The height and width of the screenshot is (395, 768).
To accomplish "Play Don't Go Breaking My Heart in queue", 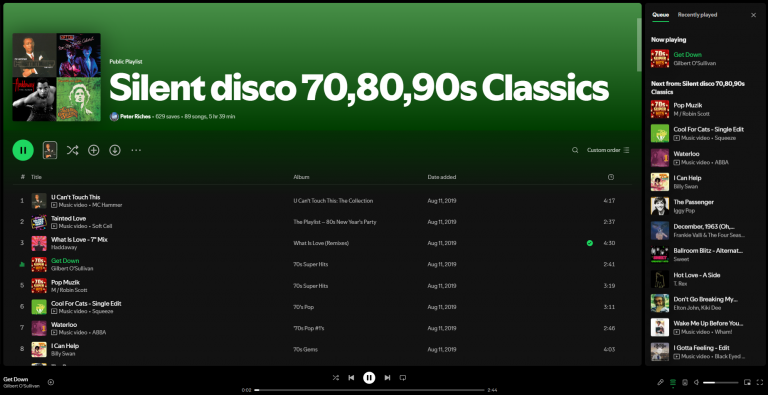I will click(705, 303).
